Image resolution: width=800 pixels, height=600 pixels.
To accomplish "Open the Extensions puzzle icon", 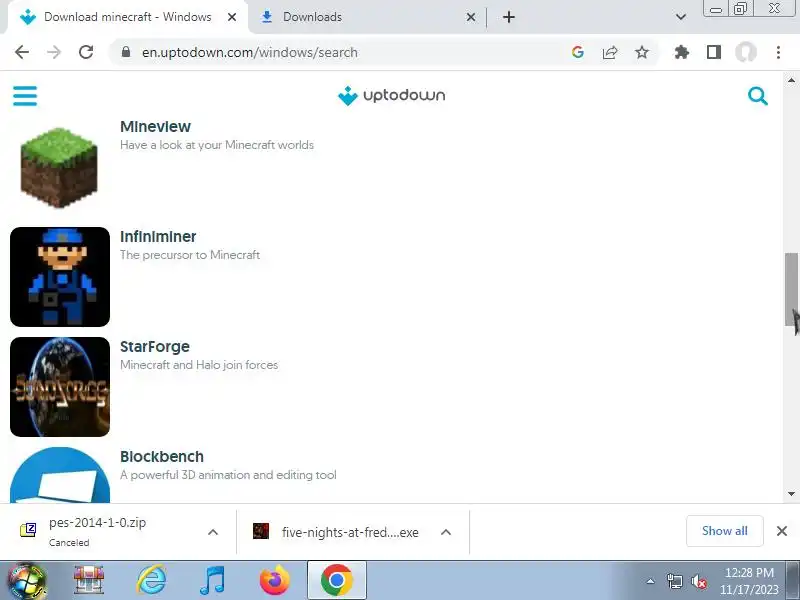I will pos(682,52).
